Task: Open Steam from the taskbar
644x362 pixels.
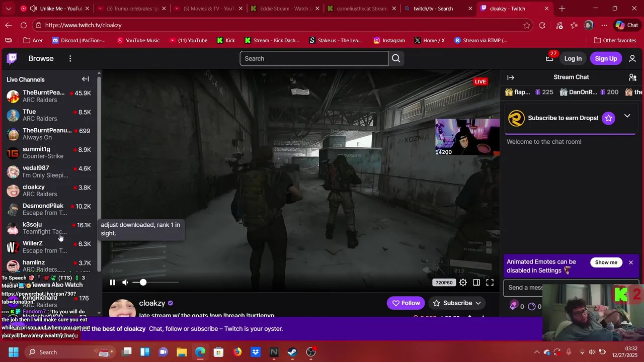Action: pos(292,352)
